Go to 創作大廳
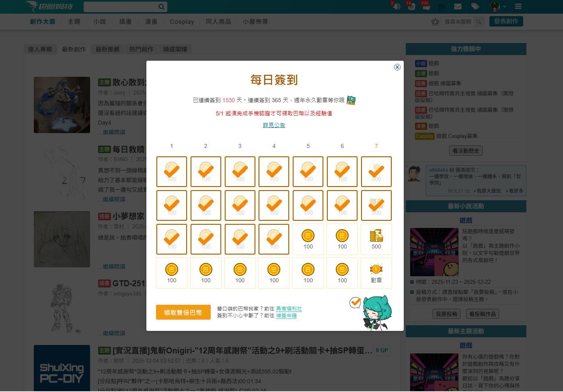563x392 pixels. click(x=43, y=21)
